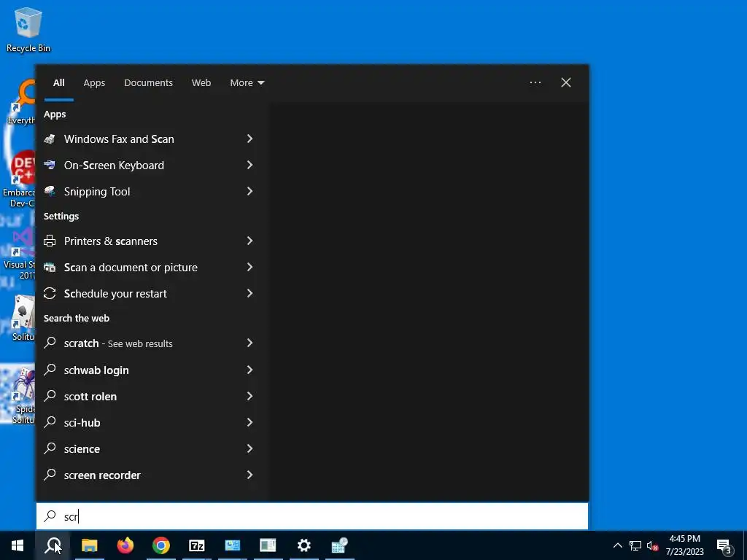Expand Printers & scanners details arrow
This screenshot has height=560, width=747.
tap(249, 241)
